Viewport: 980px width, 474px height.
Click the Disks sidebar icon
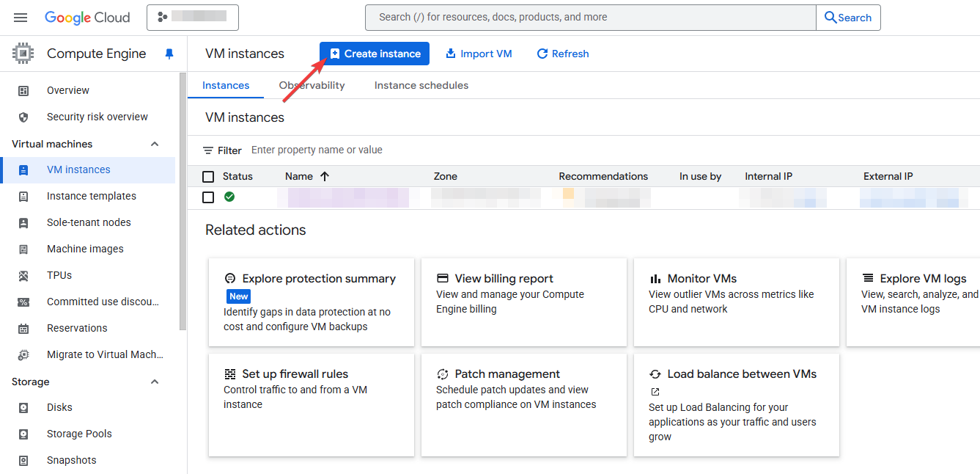23,408
